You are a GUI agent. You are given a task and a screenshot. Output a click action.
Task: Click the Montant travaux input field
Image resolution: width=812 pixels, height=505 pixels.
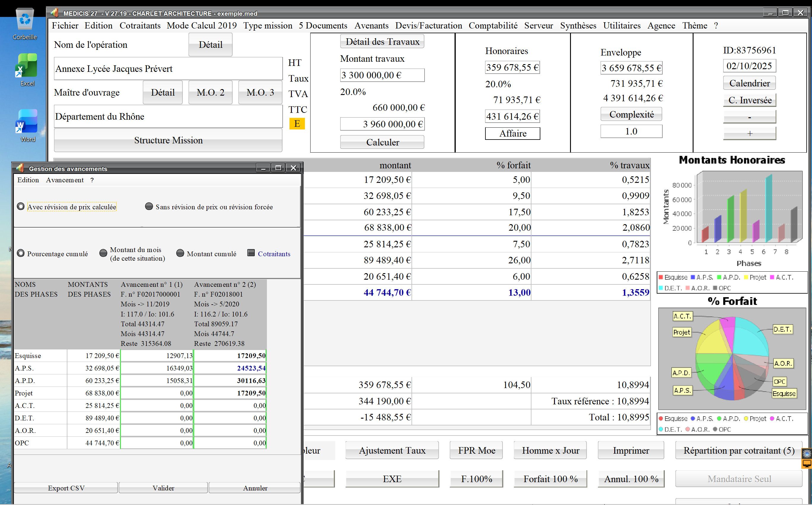pyautogui.click(x=382, y=75)
